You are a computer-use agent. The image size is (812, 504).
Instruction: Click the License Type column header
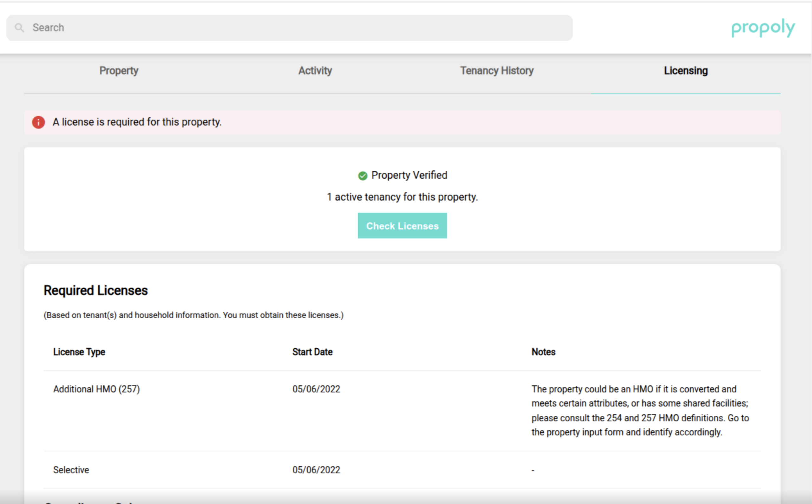79,352
